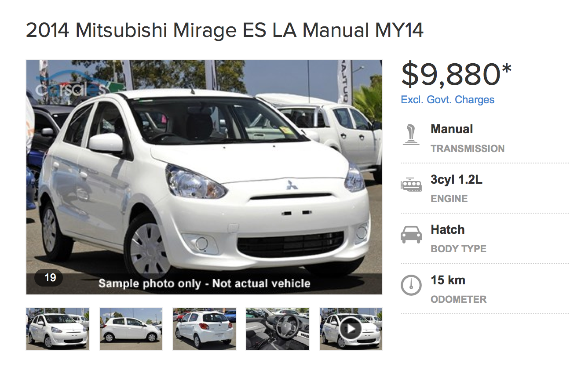Screen dimensions: 570x392
Task: Select the side-view car thumbnail
Action: [131, 329]
